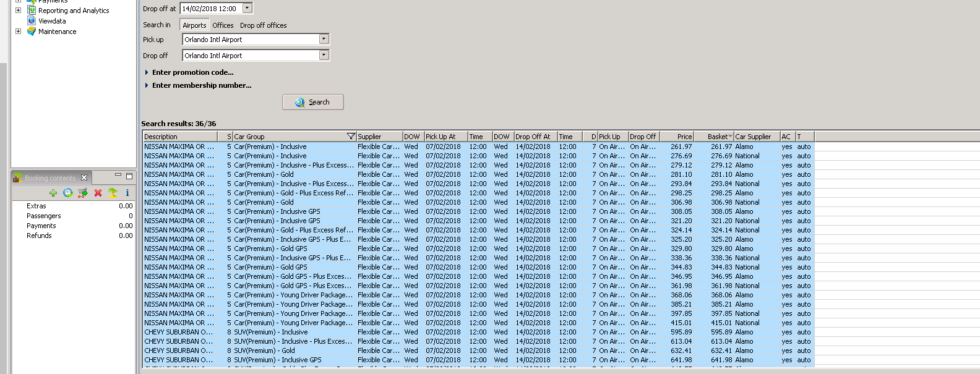Open the Drop off location dropdown
Screen dimensions: 980x374
(324, 55)
